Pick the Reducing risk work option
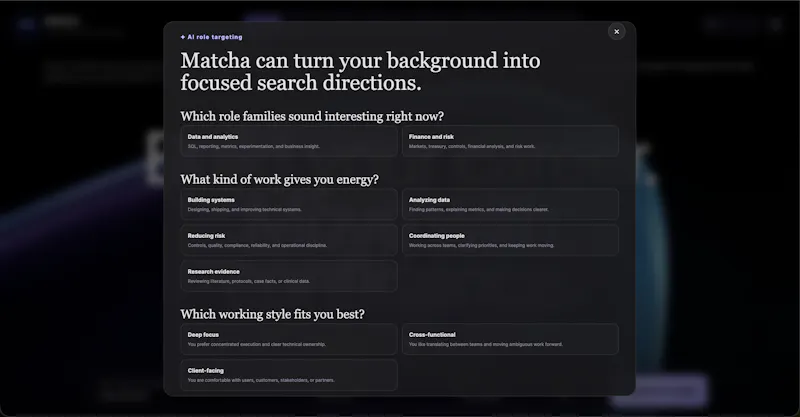Screen dimensions: 800x417 tap(289, 240)
